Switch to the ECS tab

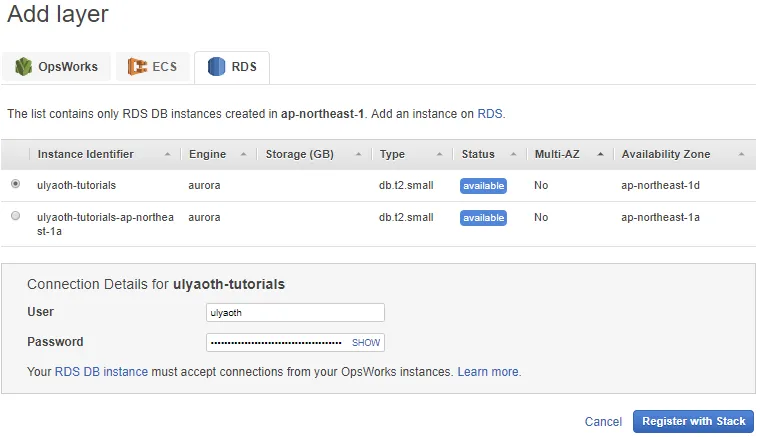[x=152, y=67]
